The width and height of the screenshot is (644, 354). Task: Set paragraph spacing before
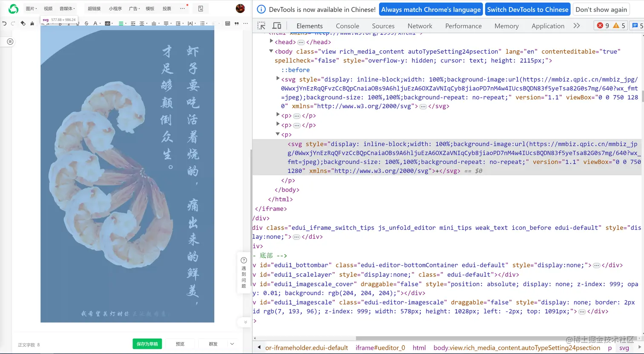(155, 23)
